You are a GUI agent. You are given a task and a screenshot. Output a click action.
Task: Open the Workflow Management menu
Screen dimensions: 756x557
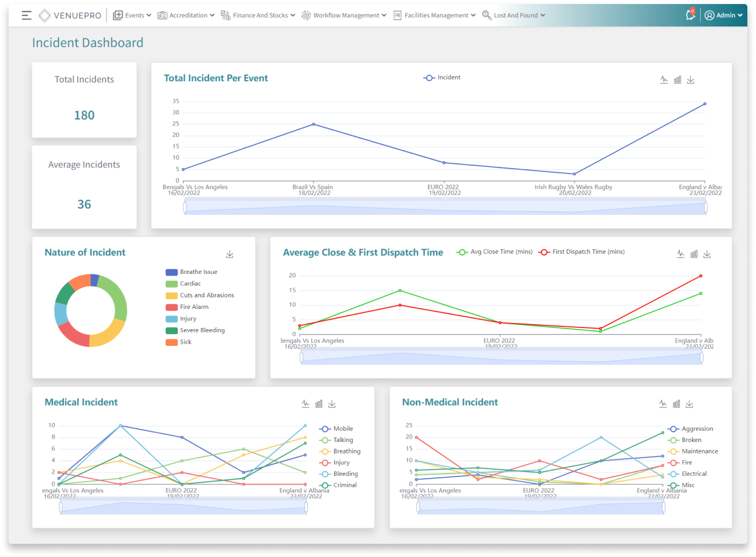pyautogui.click(x=344, y=16)
